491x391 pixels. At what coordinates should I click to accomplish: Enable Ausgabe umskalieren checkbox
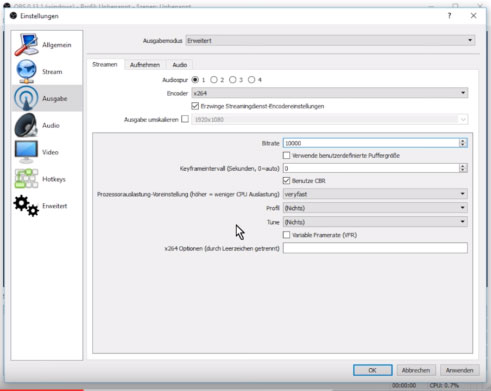(185, 119)
